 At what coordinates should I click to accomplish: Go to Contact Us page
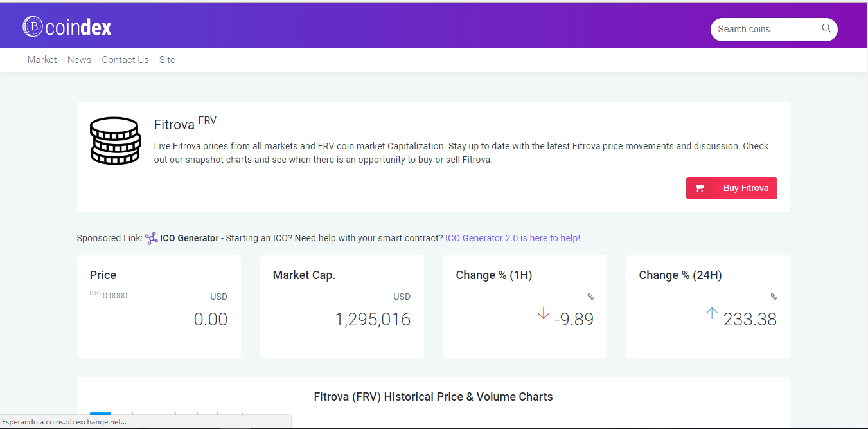[x=125, y=60]
